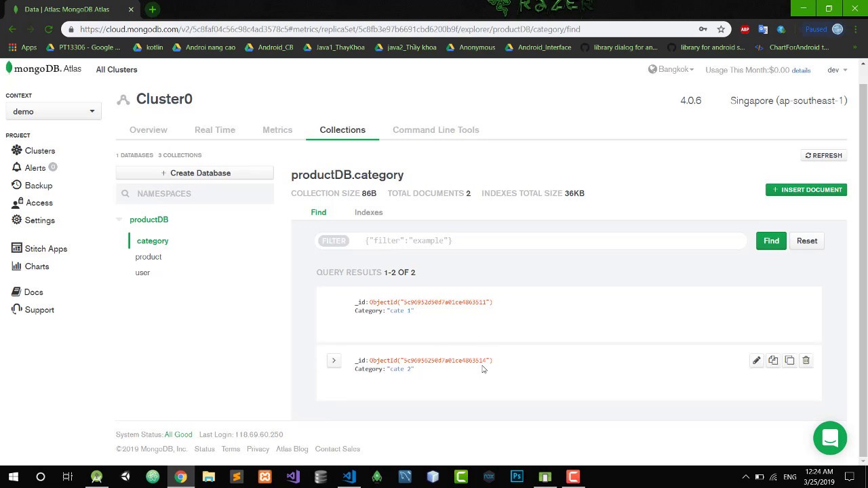Open the Intercom chat bubble
This screenshot has width=868, height=488.
click(x=830, y=438)
